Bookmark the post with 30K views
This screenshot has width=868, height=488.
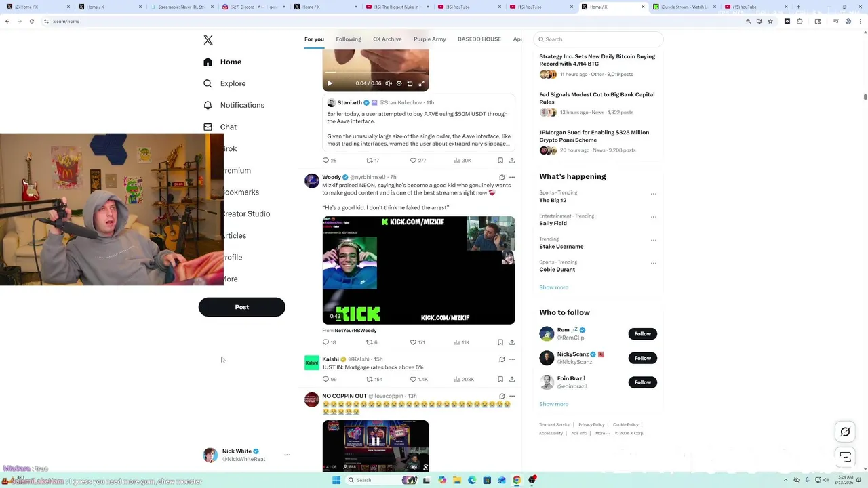500,161
